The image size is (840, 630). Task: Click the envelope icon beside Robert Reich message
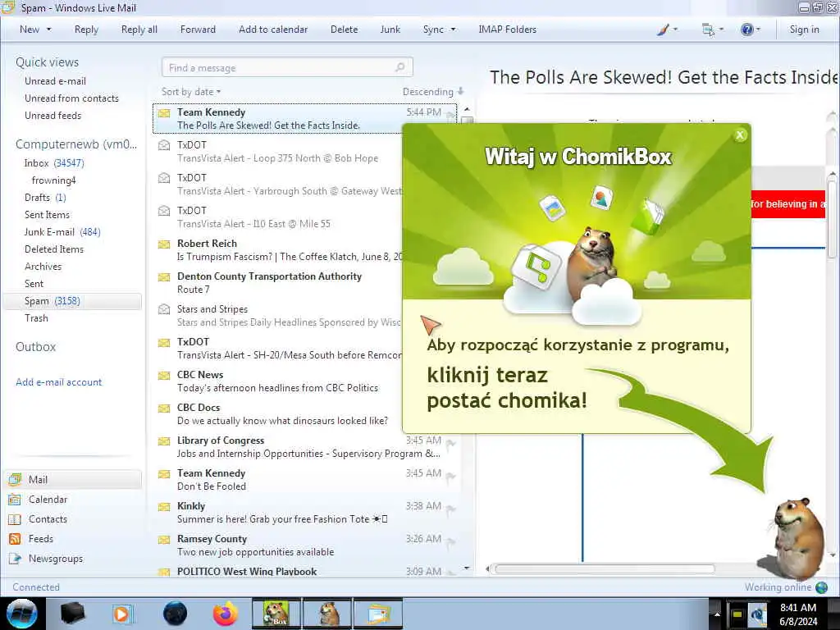coord(164,244)
